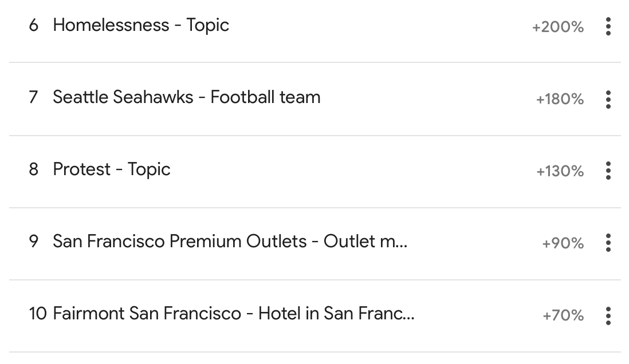This screenshot has width=629, height=364.
Task: Select the Protest - Topic entry
Action: click(x=112, y=169)
